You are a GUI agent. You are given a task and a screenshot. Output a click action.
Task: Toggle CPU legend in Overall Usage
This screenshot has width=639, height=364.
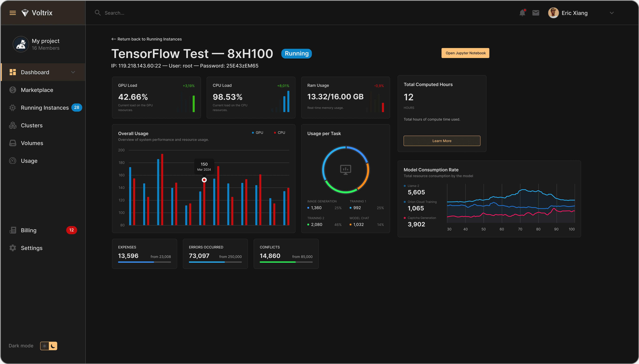(x=280, y=133)
